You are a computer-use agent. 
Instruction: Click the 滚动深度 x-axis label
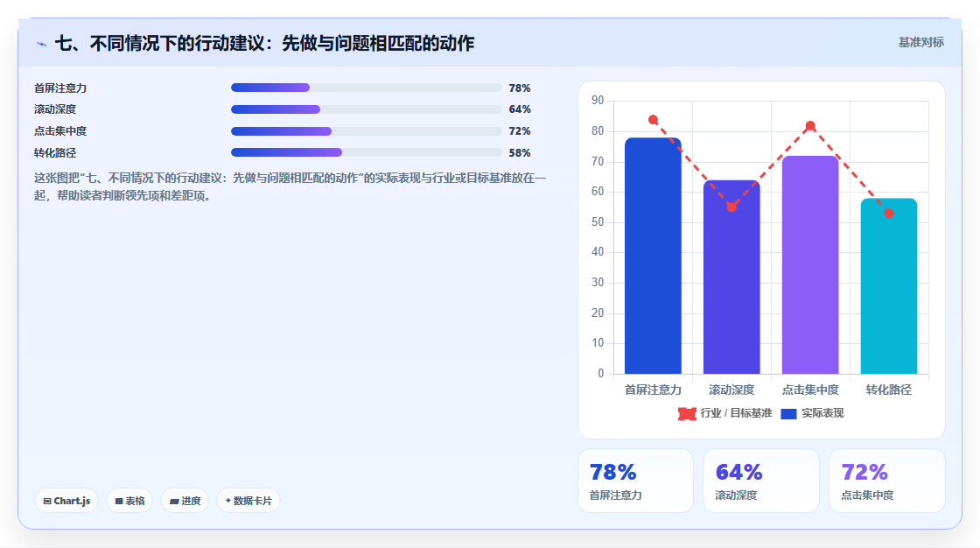731,390
